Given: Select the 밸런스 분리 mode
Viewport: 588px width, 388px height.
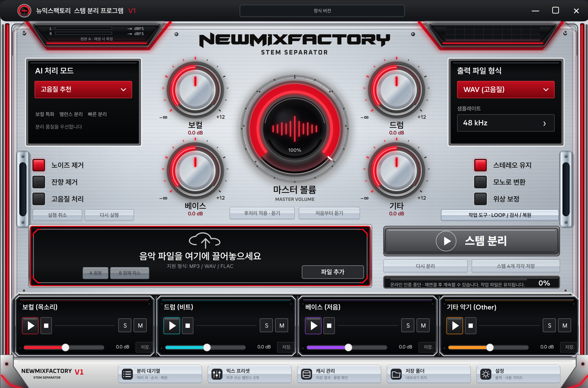Looking at the screenshot, I should click(71, 114).
